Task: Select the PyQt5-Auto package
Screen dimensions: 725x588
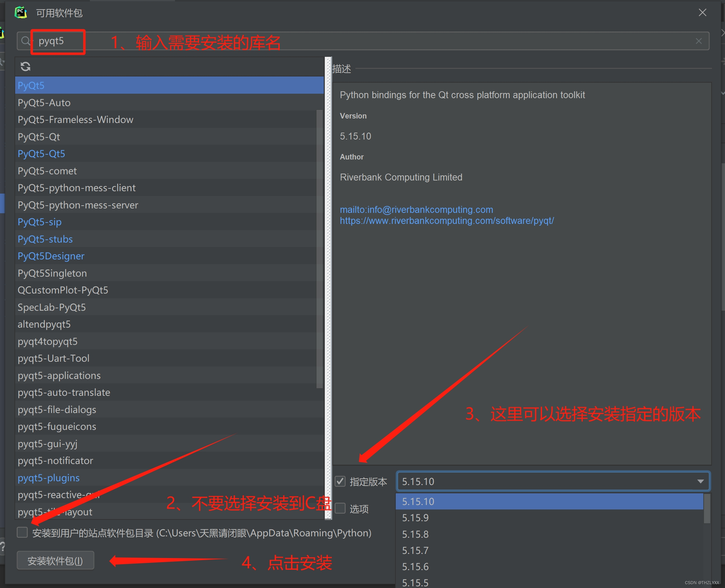Action: click(x=166, y=102)
